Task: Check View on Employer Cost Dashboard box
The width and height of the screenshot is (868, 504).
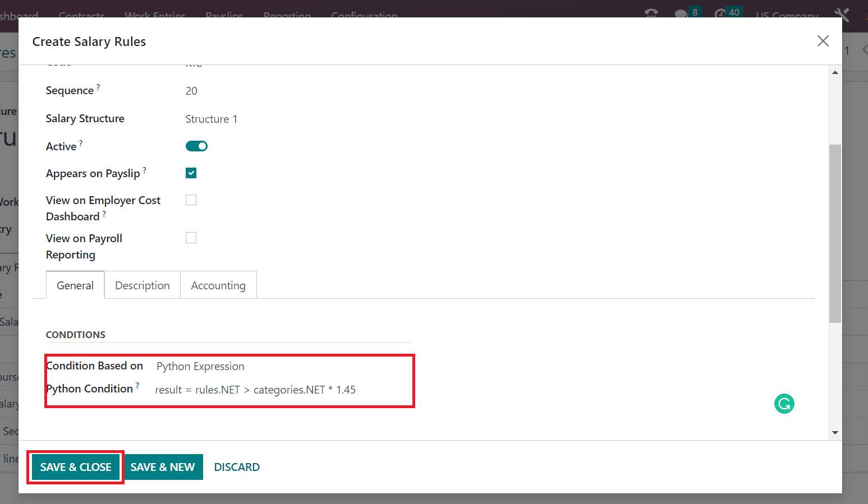Action: pos(191,200)
